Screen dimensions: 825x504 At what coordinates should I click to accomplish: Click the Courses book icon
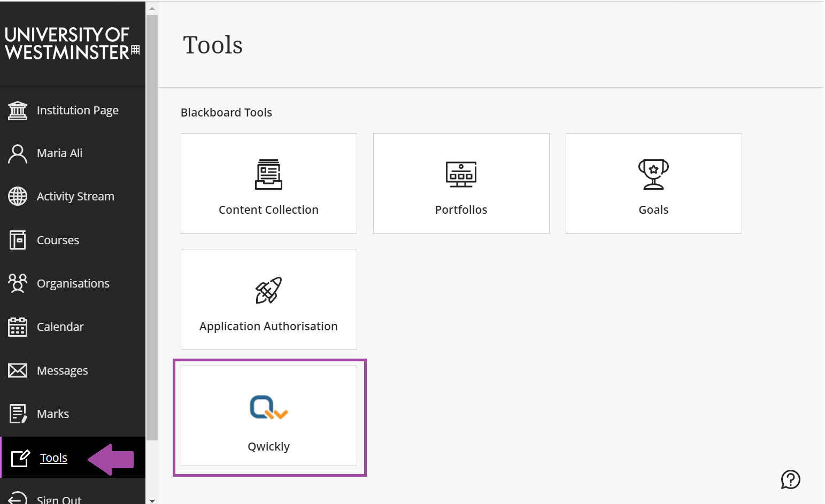tap(18, 240)
